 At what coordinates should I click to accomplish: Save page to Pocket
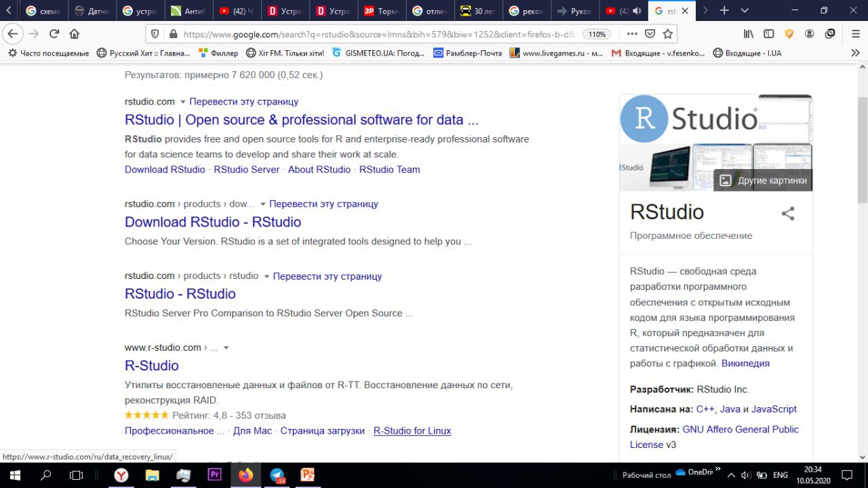[x=650, y=34]
